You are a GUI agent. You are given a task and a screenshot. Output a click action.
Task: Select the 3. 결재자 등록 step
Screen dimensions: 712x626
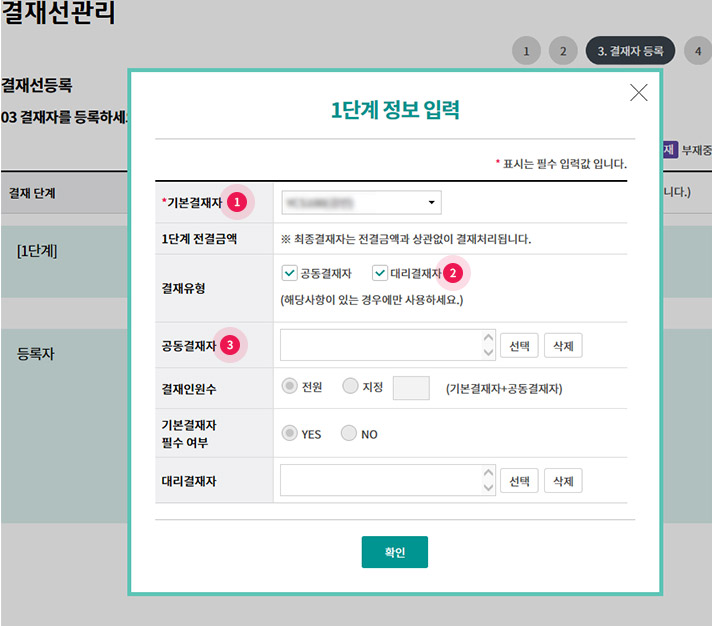[x=630, y=51]
